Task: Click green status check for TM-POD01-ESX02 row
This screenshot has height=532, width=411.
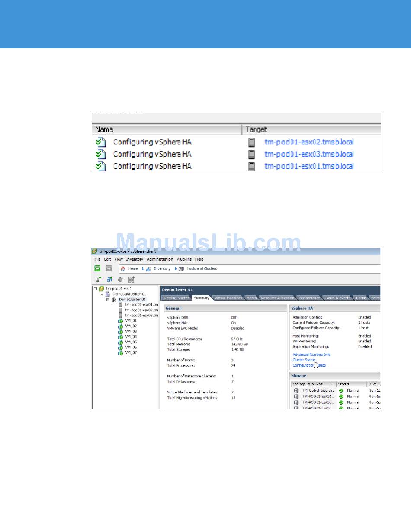Action: point(341,403)
